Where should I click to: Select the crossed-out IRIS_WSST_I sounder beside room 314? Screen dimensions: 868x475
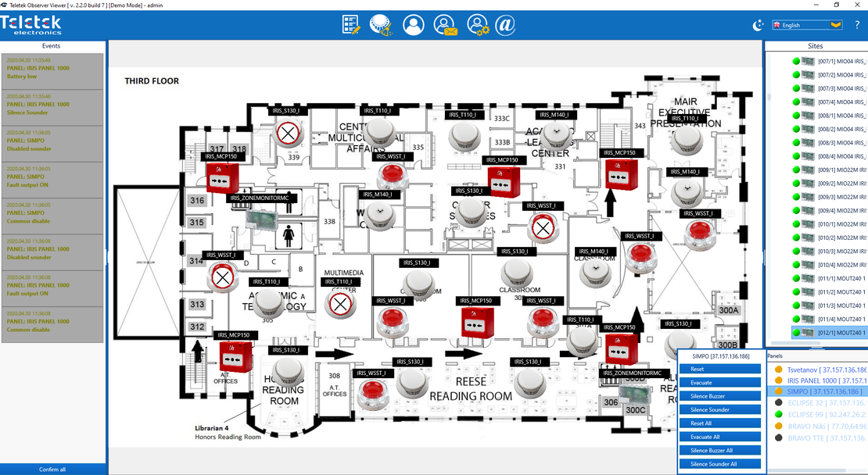pyautogui.click(x=223, y=277)
